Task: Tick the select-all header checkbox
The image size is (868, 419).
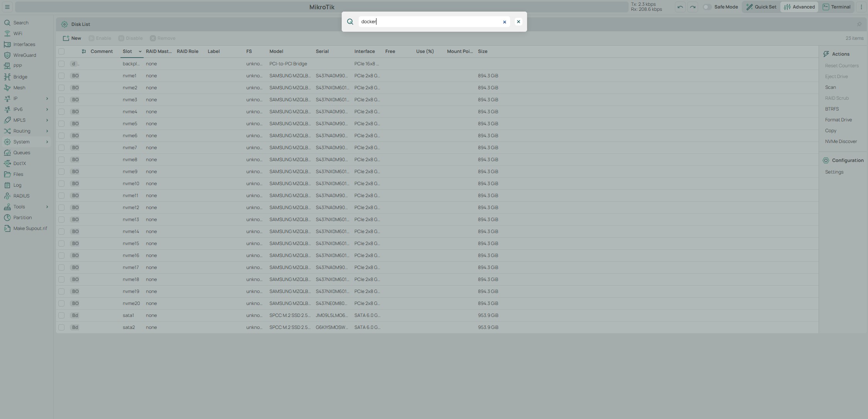Action: click(61, 51)
